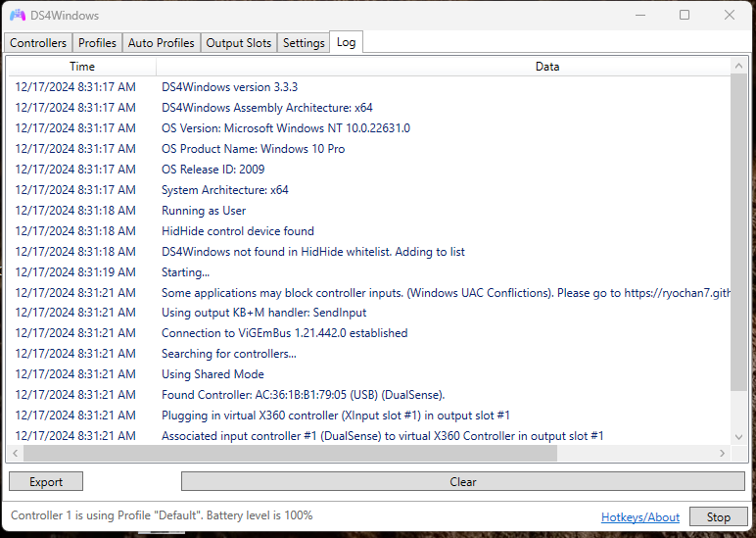Viewport: 756px width, 538px height.
Task: Select the 'HidHide control device found' row
Action: click(370, 231)
